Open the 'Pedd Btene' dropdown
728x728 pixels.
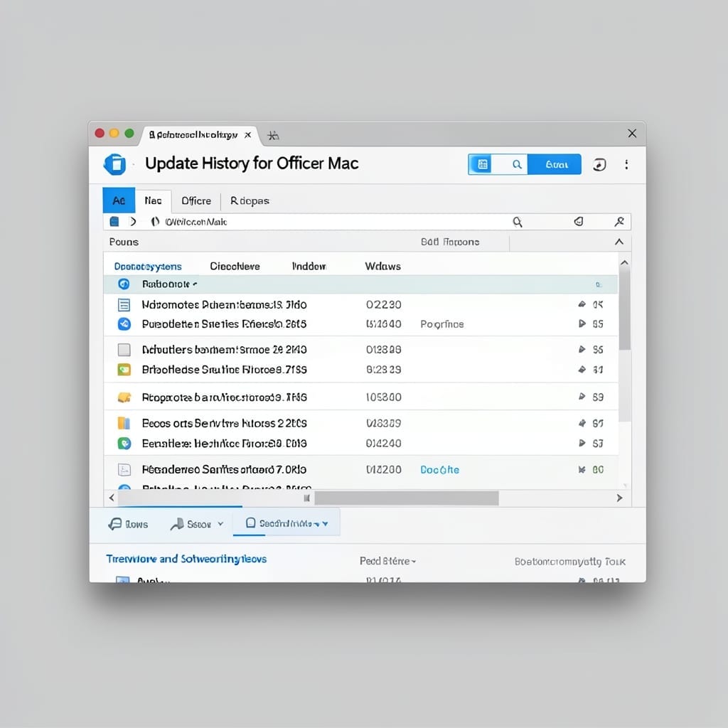[x=387, y=562]
